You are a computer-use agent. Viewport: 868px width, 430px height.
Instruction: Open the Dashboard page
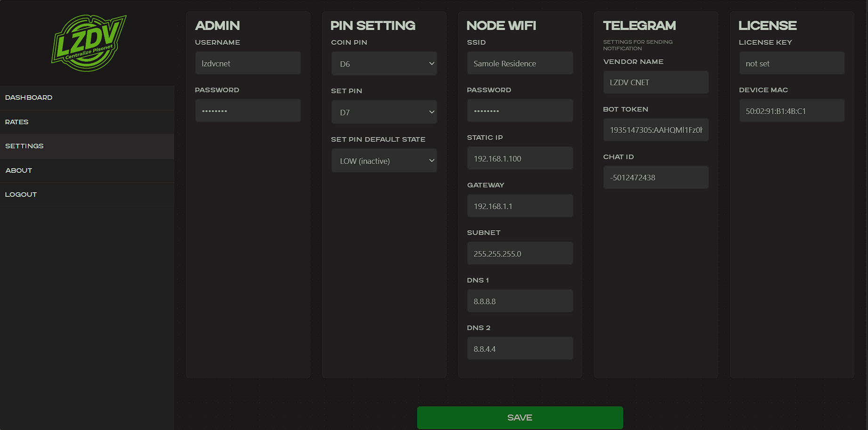(29, 97)
